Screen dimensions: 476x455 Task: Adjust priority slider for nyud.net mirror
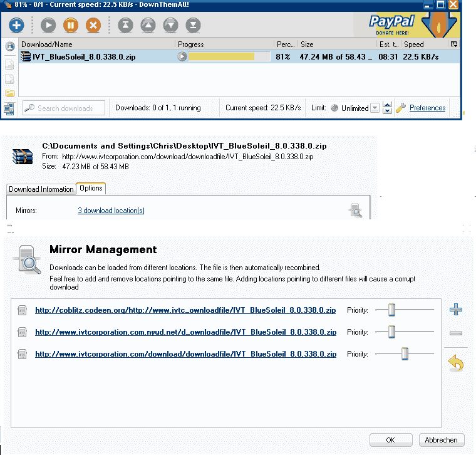pos(392,332)
